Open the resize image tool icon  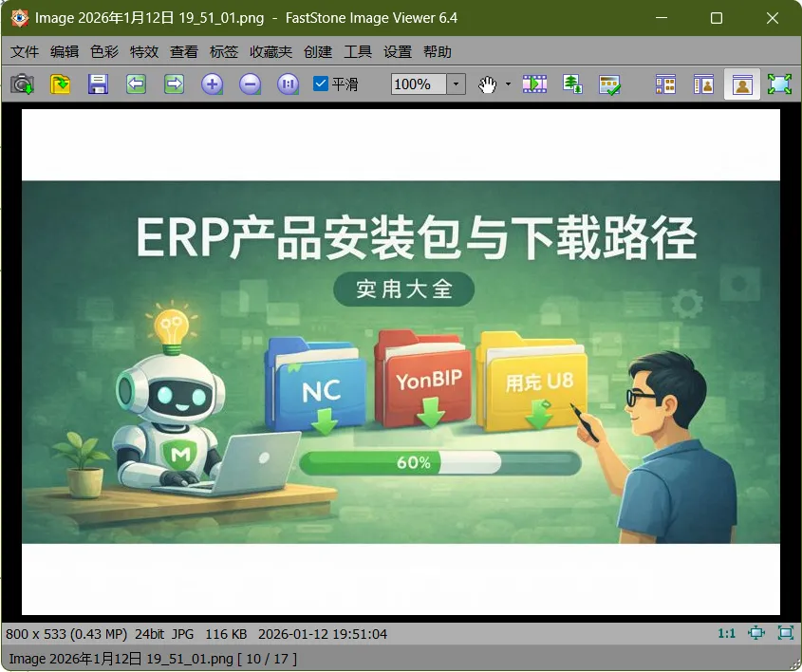[572, 84]
